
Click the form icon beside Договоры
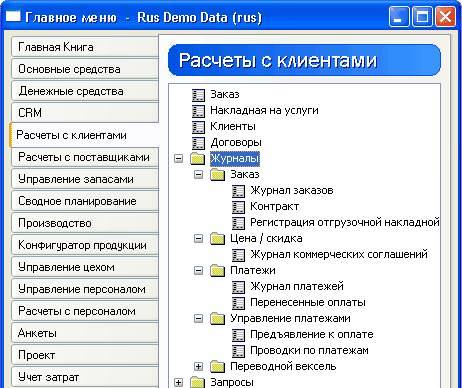(x=198, y=143)
